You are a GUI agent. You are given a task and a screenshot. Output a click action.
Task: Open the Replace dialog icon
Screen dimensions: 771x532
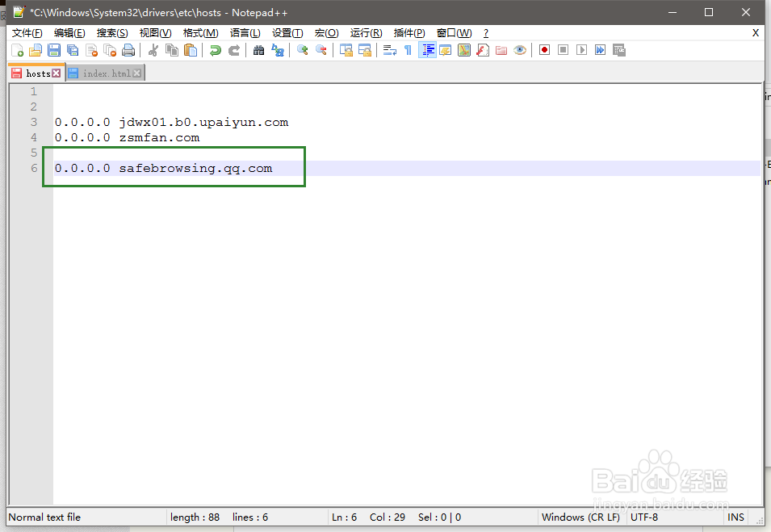[x=278, y=50]
